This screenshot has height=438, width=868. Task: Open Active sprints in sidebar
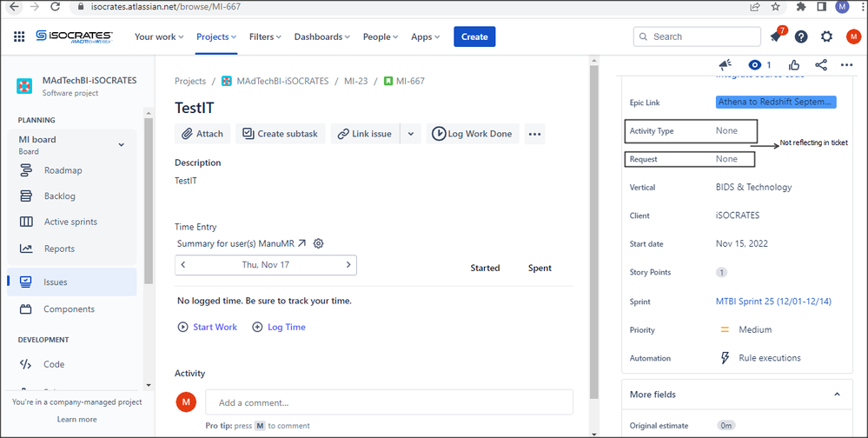(x=72, y=222)
